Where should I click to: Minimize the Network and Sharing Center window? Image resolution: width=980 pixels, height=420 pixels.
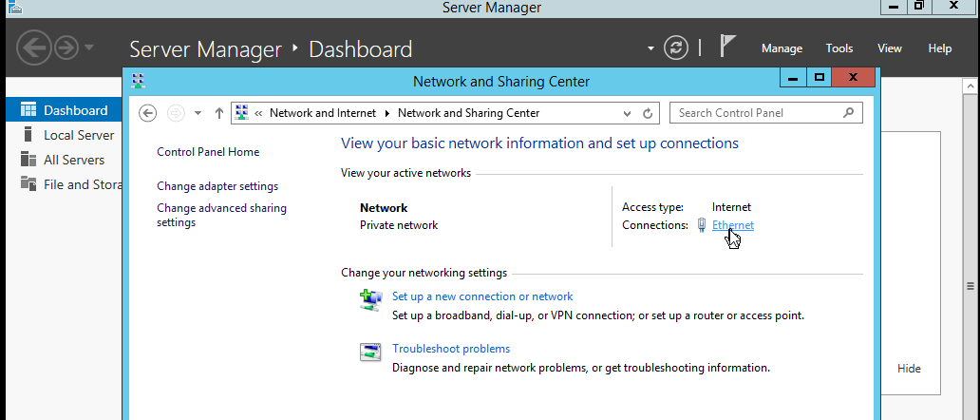tap(794, 78)
